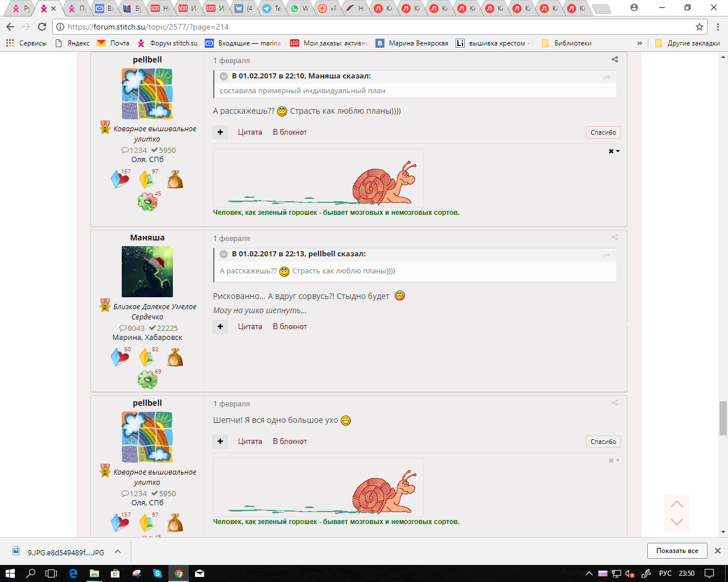The image size is (728, 582).
Task: Click share icon on first pellbell post
Action: (614, 60)
